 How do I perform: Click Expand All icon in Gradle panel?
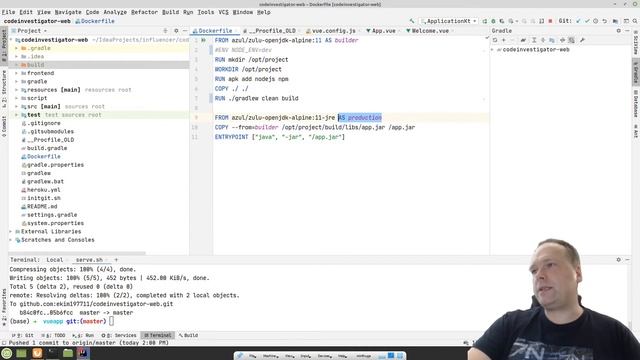(534, 40)
